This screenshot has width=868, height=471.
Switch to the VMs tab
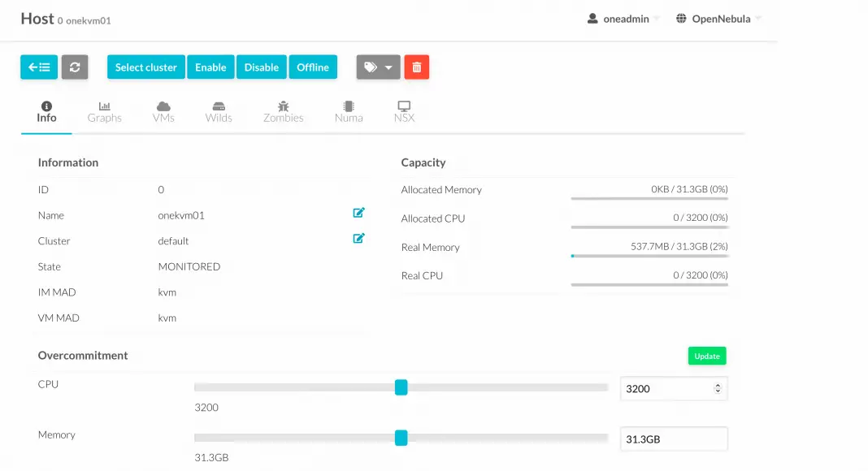coord(163,112)
